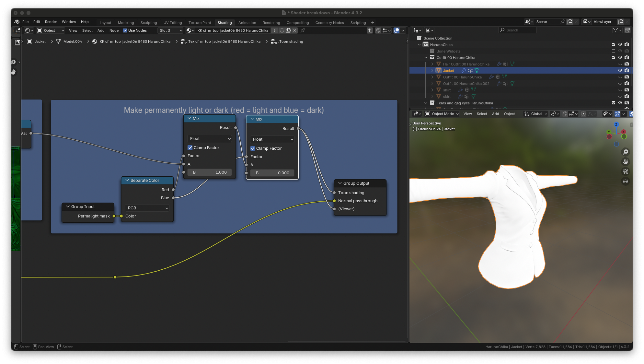Pin the node tree with pin icon
644x364 pixels.
pos(303,30)
